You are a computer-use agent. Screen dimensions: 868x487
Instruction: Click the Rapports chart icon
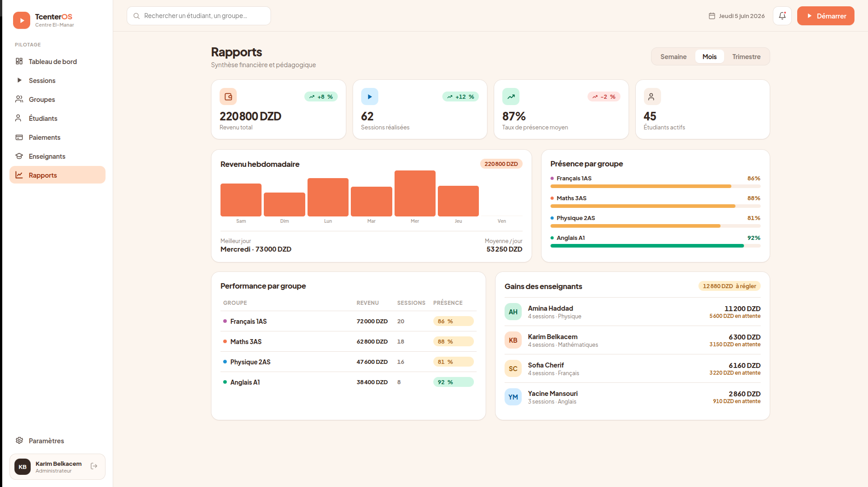click(x=19, y=175)
